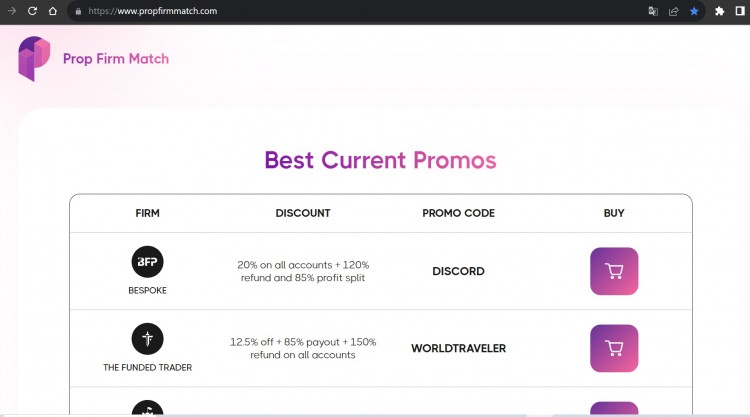This screenshot has width=750, height=417.
Task: Toggle the blue bookmark star
Action: [694, 11]
